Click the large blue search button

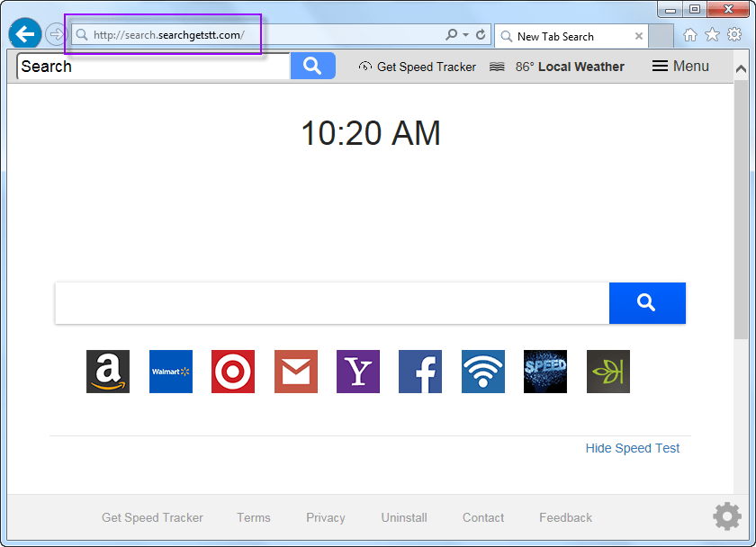(647, 303)
